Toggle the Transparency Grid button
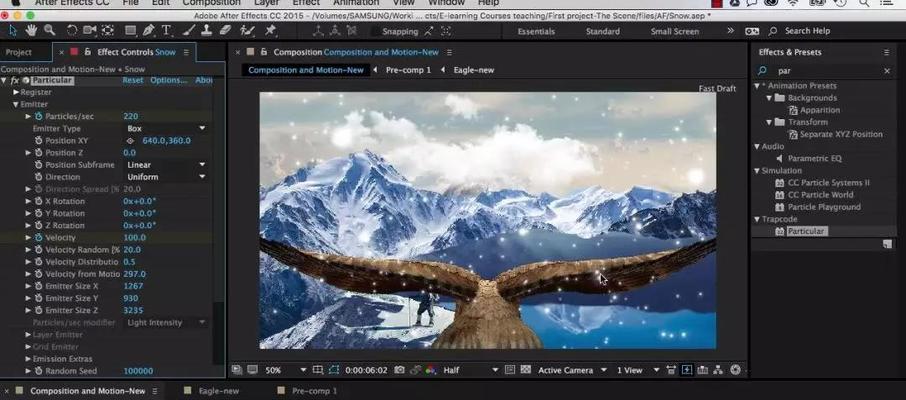 click(x=525, y=370)
